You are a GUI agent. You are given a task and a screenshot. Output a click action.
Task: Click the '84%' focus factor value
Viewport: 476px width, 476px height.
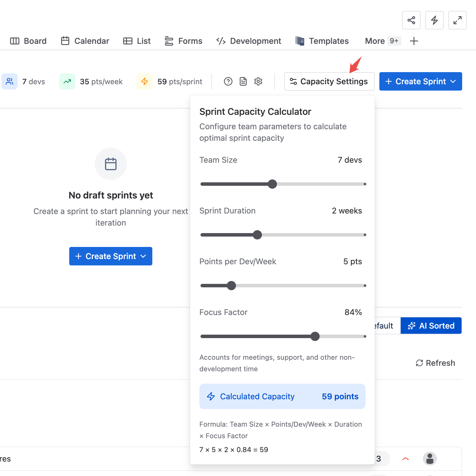tap(353, 312)
